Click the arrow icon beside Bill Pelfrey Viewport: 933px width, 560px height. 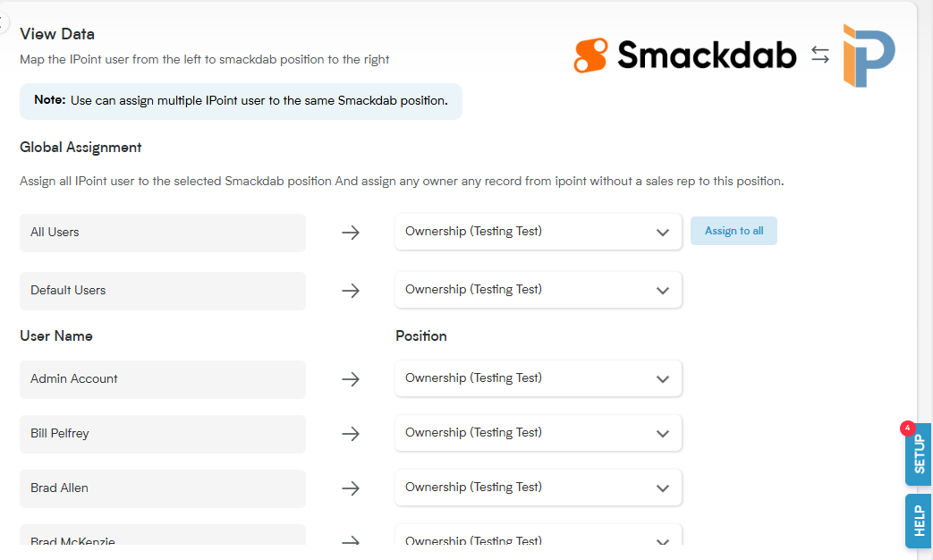coord(351,434)
